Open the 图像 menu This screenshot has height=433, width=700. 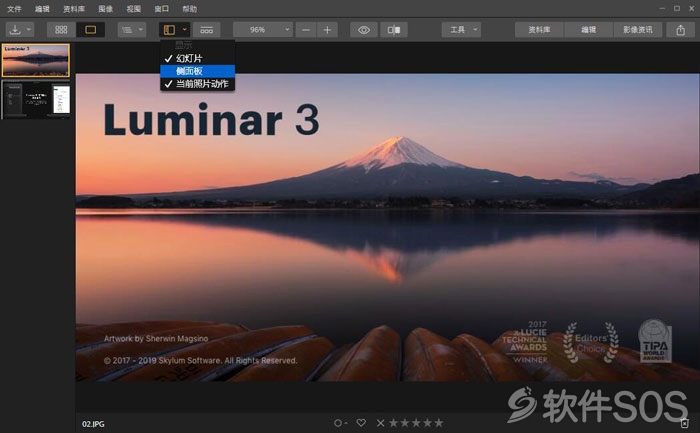(105, 8)
